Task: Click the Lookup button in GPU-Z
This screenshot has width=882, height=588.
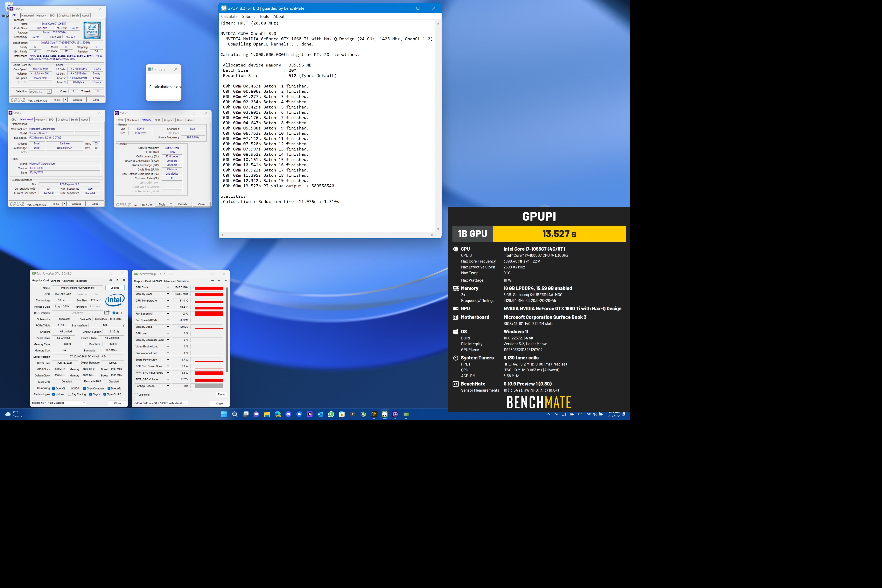Action: tap(115, 288)
